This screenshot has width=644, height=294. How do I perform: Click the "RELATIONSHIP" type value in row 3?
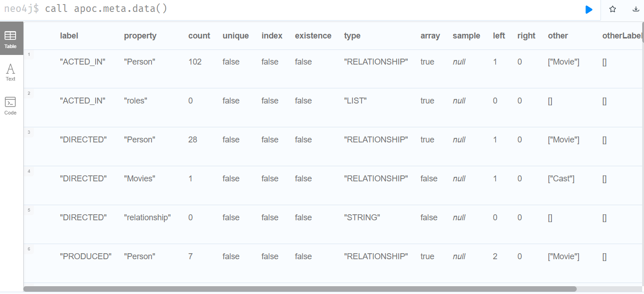376,139
